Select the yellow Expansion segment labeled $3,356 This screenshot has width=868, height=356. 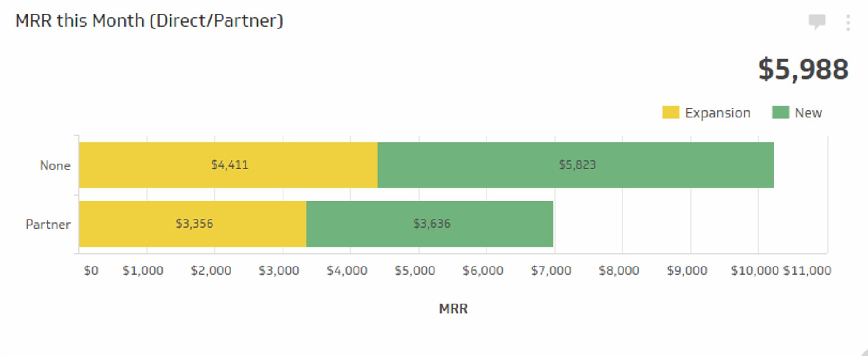[194, 224]
